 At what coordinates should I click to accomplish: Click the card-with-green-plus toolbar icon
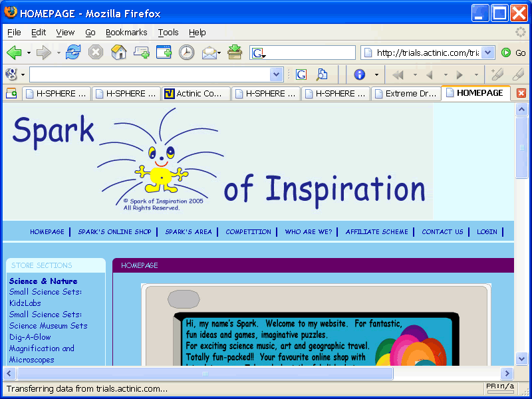click(x=142, y=53)
